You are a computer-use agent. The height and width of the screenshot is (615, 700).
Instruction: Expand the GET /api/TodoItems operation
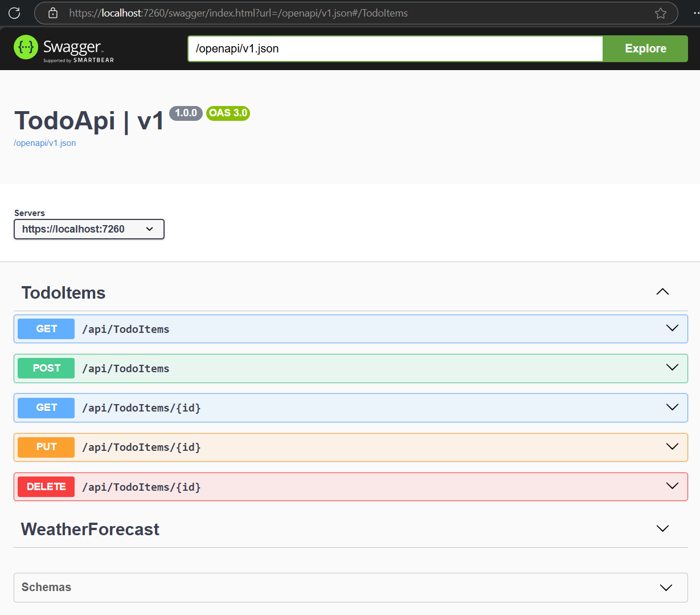pyautogui.click(x=672, y=328)
